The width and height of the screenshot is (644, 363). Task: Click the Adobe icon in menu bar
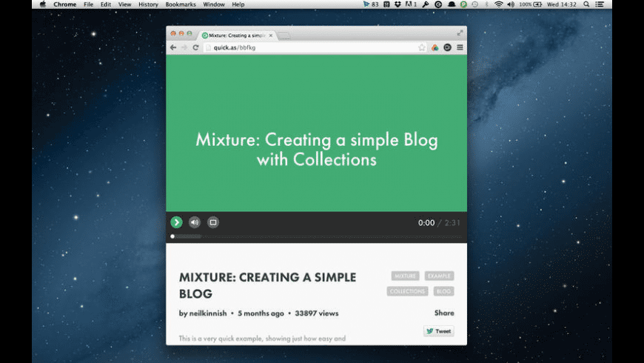coord(411,4)
